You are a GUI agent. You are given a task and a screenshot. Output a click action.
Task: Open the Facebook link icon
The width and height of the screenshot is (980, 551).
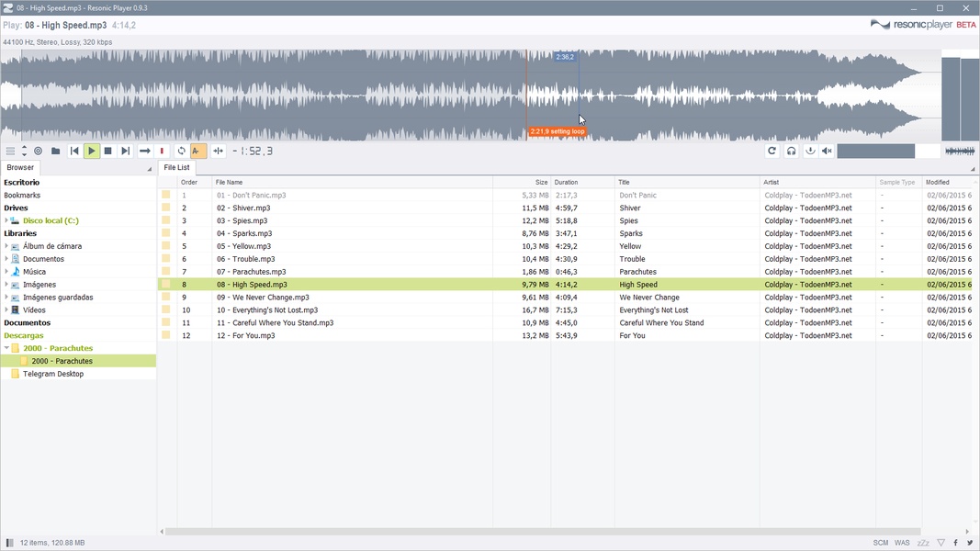tap(955, 543)
